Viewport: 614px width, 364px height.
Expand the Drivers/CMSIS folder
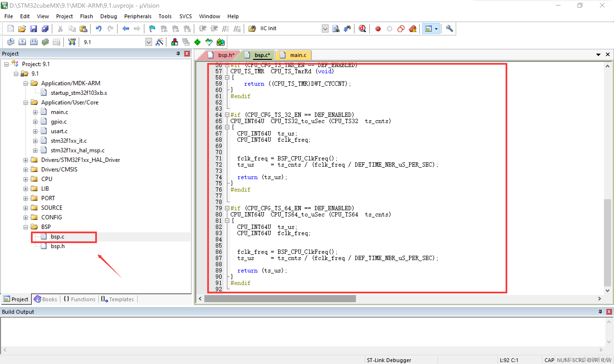25,170
